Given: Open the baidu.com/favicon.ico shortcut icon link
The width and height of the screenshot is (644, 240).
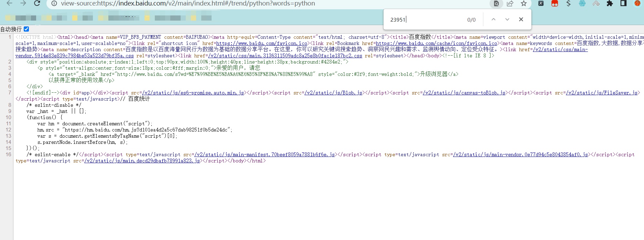Looking at the screenshot, I should (261, 44).
